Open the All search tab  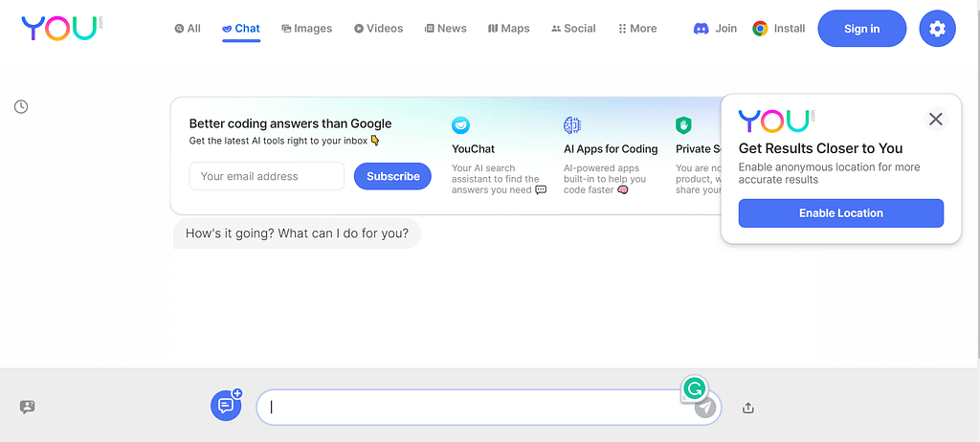click(188, 28)
